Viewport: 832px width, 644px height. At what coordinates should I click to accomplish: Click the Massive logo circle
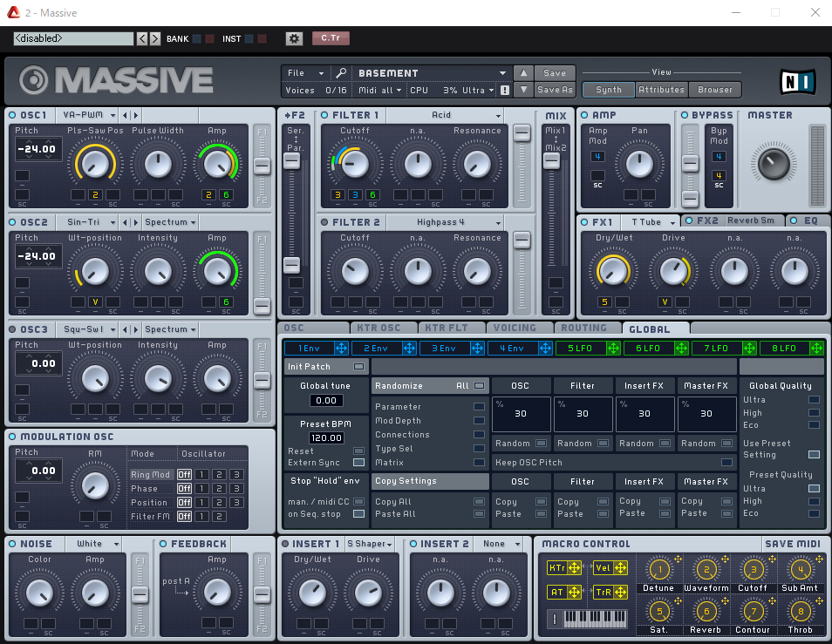[x=33, y=80]
